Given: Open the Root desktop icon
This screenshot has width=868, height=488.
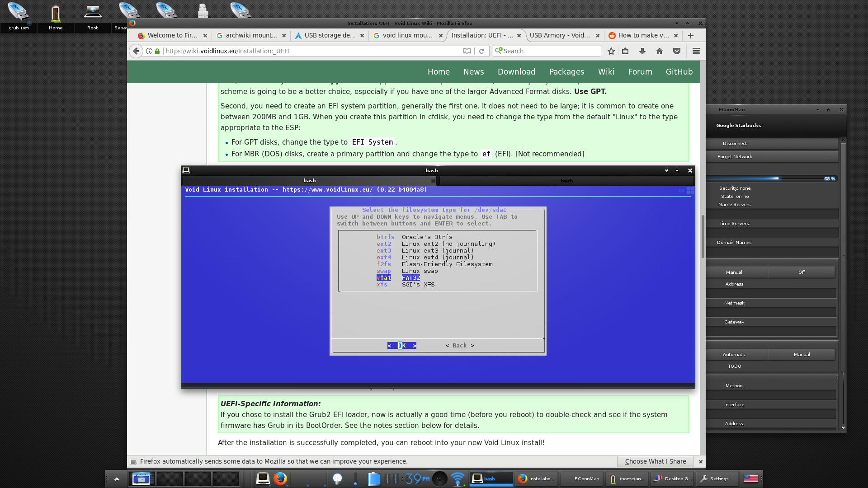Looking at the screenshot, I should click(x=92, y=16).
